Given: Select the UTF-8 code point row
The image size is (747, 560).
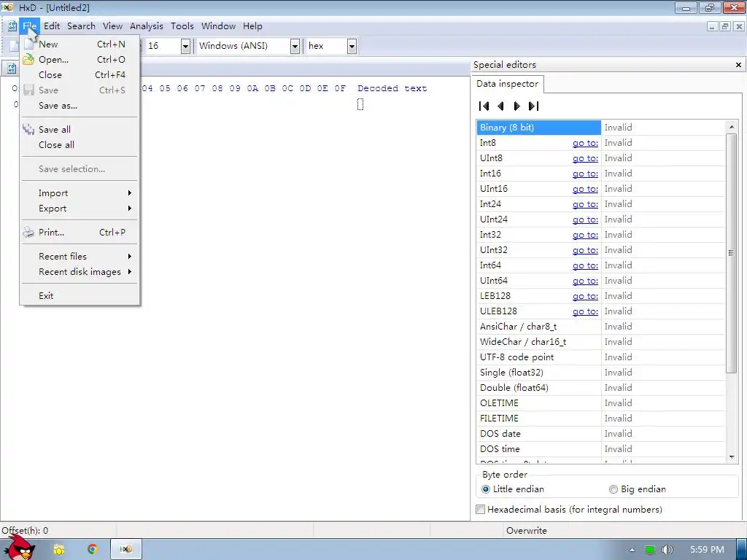Looking at the screenshot, I should (601, 357).
